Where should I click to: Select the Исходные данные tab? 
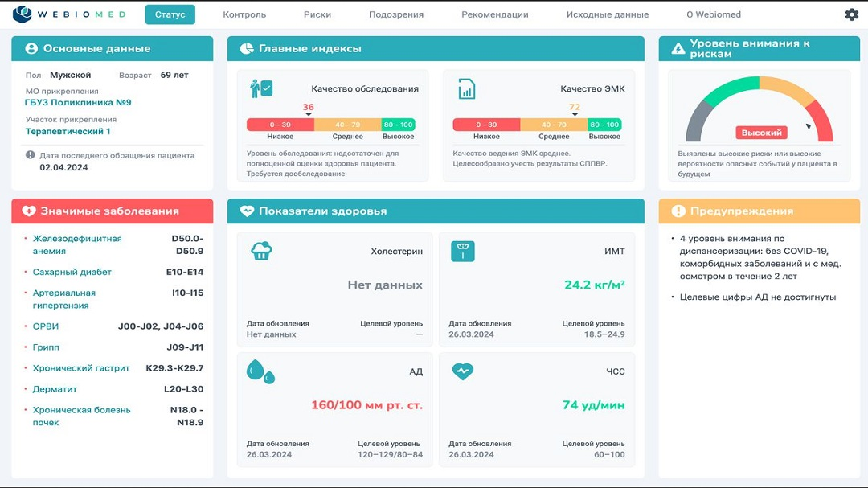coord(607,14)
